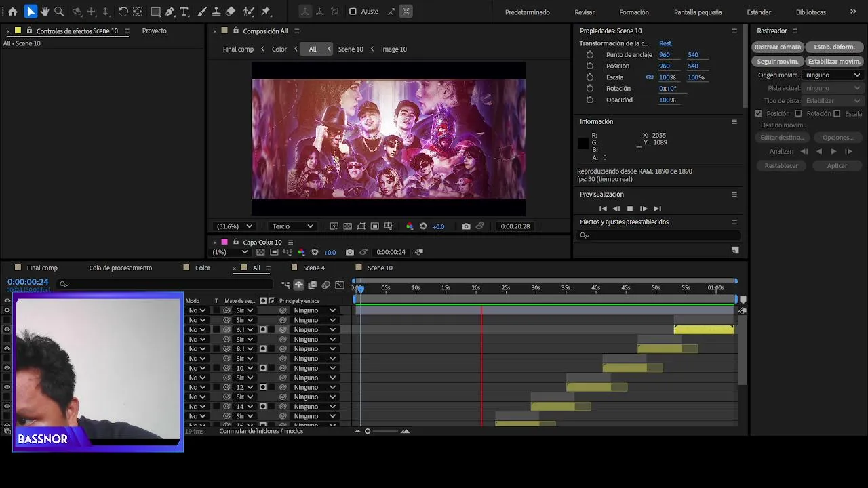Open track matte dropdown labeled 10
The width and height of the screenshot is (868, 488).
tap(244, 368)
